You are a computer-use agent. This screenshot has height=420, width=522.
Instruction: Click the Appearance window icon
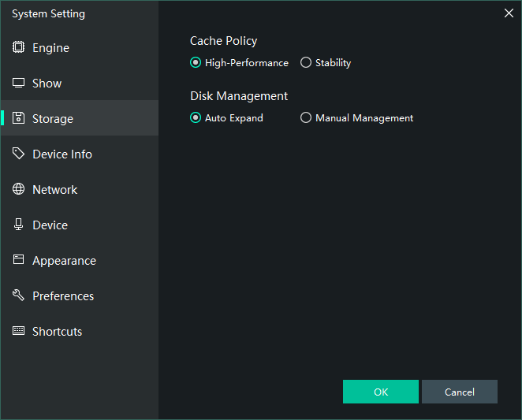point(18,260)
